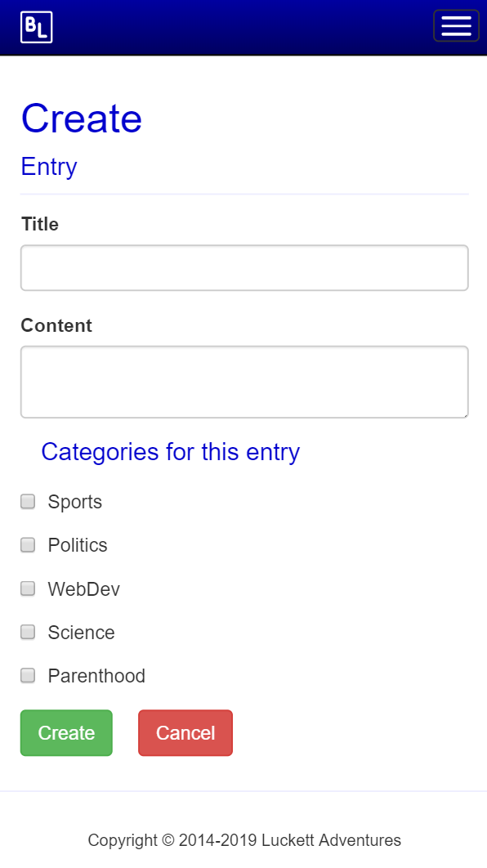Click the Categories for this entry heading
Viewport: 487px width, 868px height.
[171, 452]
